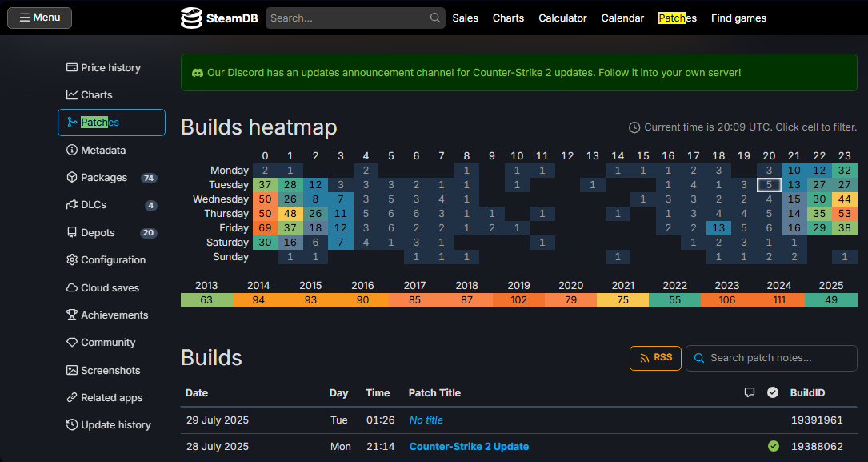This screenshot has width=868, height=462.
Task: Click BuildID 19391961
Action: click(817, 420)
